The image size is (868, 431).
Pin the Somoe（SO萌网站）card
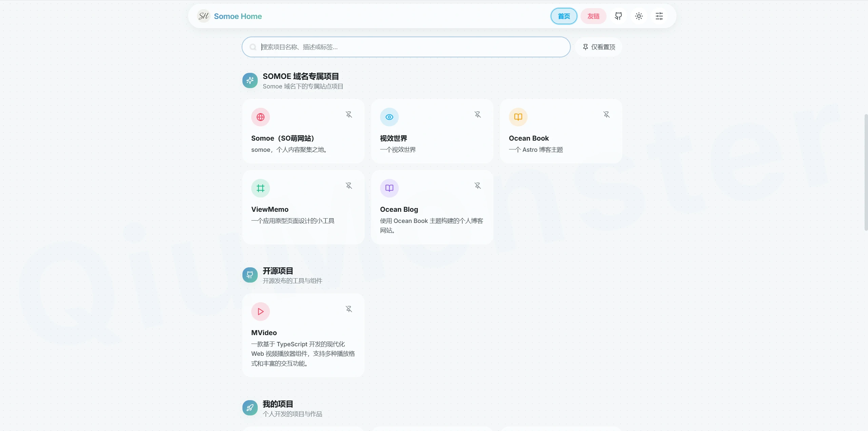[x=349, y=115]
